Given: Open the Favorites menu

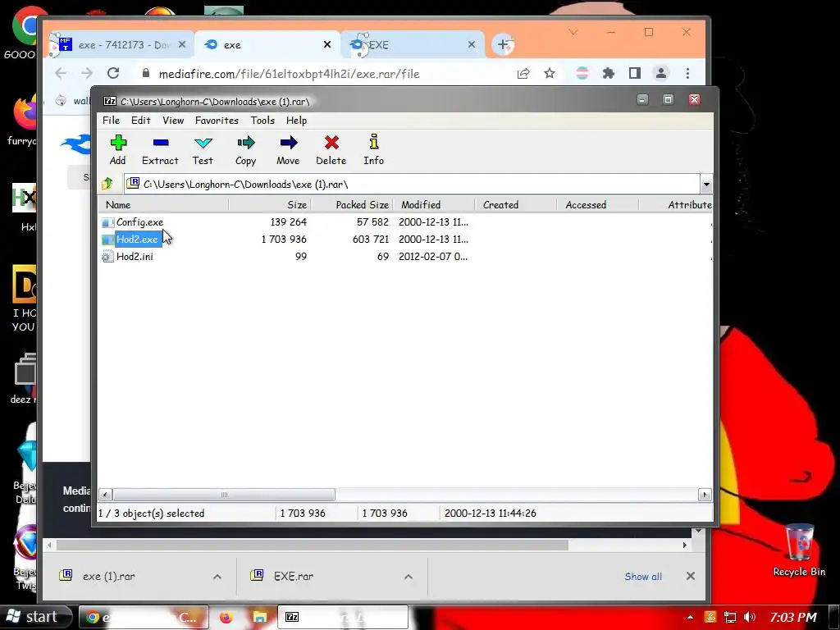Looking at the screenshot, I should 217,121.
